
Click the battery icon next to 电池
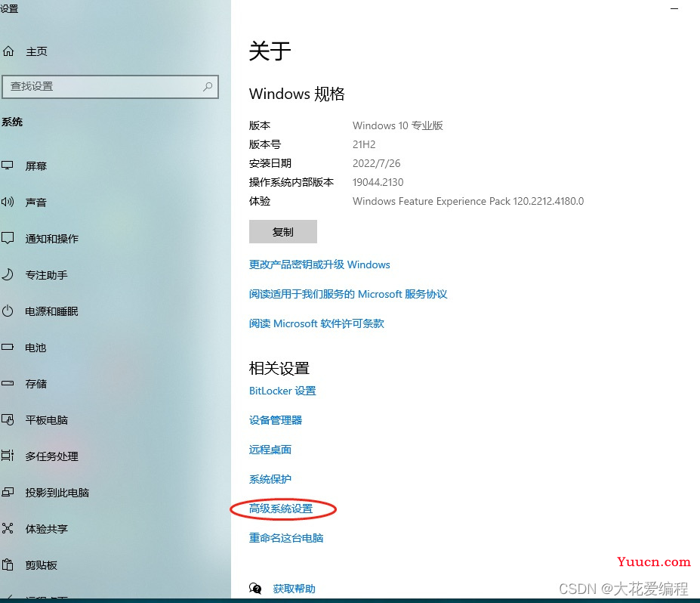coord(8,347)
